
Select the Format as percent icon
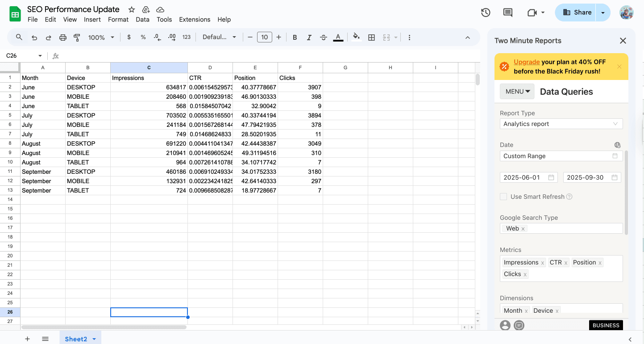point(142,37)
